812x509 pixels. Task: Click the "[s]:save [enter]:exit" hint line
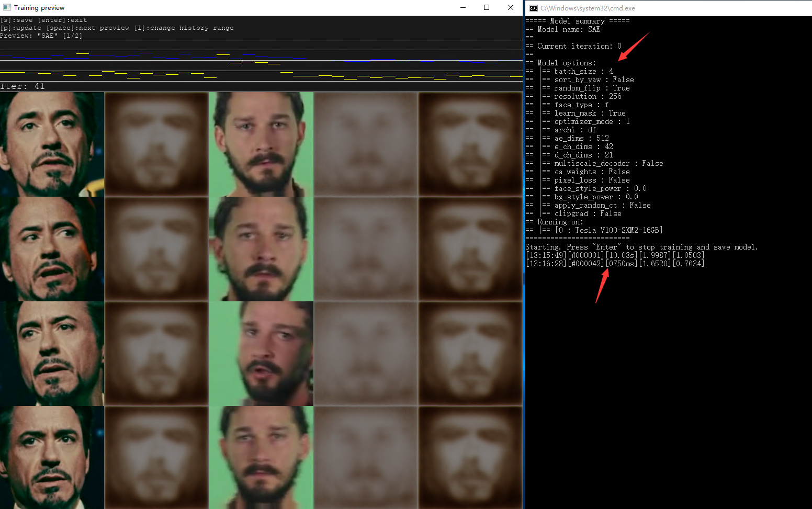pos(43,20)
